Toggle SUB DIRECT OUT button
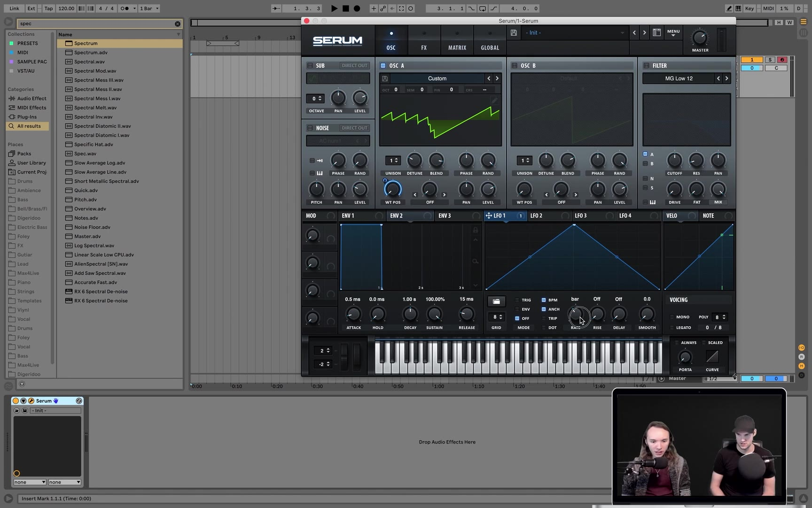The width and height of the screenshot is (812, 508). pos(354,65)
